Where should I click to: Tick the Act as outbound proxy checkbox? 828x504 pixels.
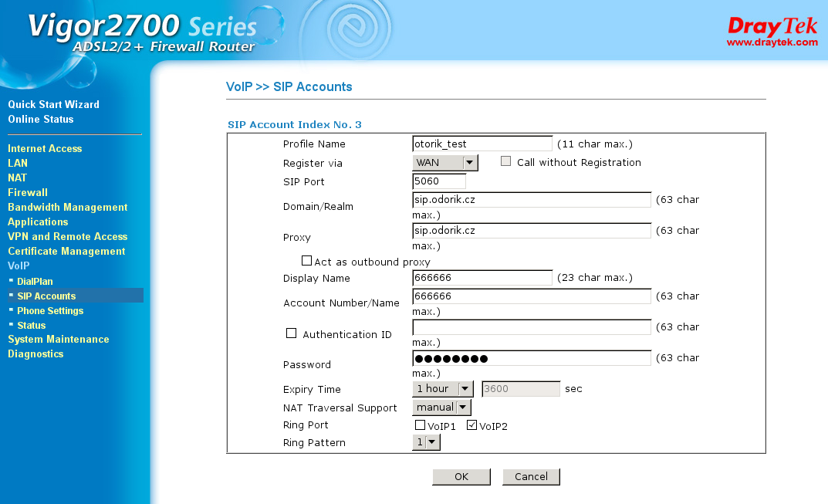coord(306,262)
